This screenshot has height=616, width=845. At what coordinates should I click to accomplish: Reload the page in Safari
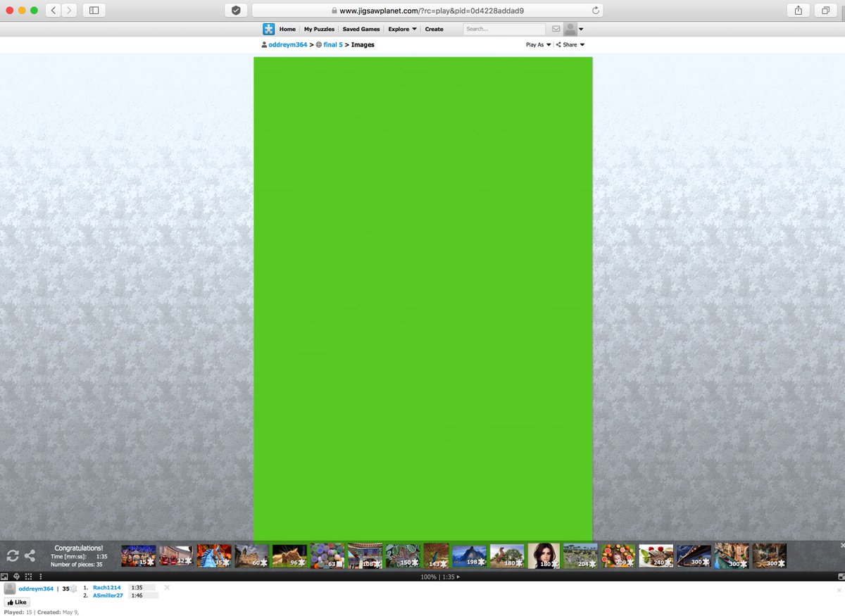coord(596,11)
